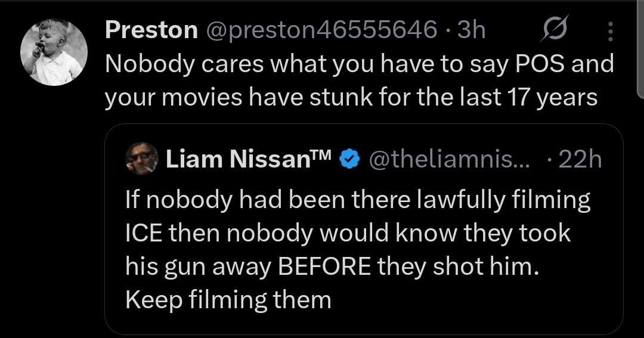Click Liam Nissan's small avatar

pos(142,159)
